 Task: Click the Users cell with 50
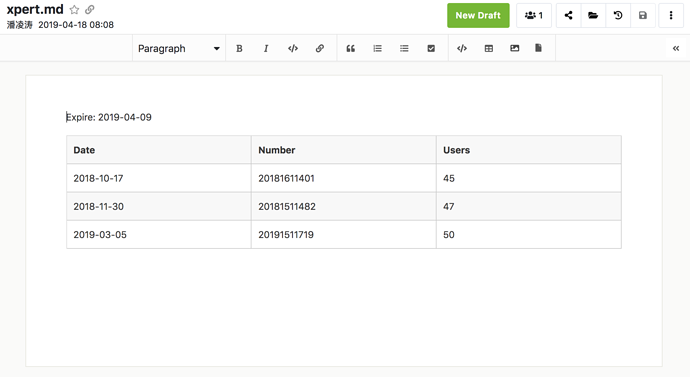[529, 234]
